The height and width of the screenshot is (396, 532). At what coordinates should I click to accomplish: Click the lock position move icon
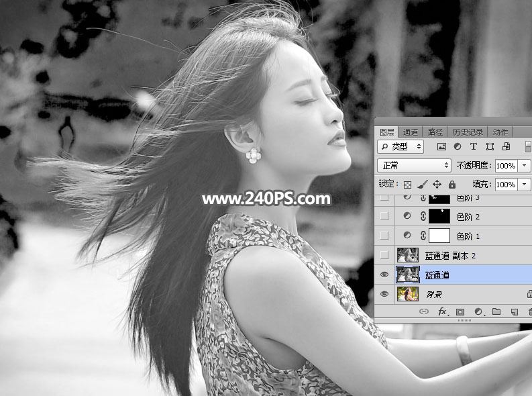point(437,185)
